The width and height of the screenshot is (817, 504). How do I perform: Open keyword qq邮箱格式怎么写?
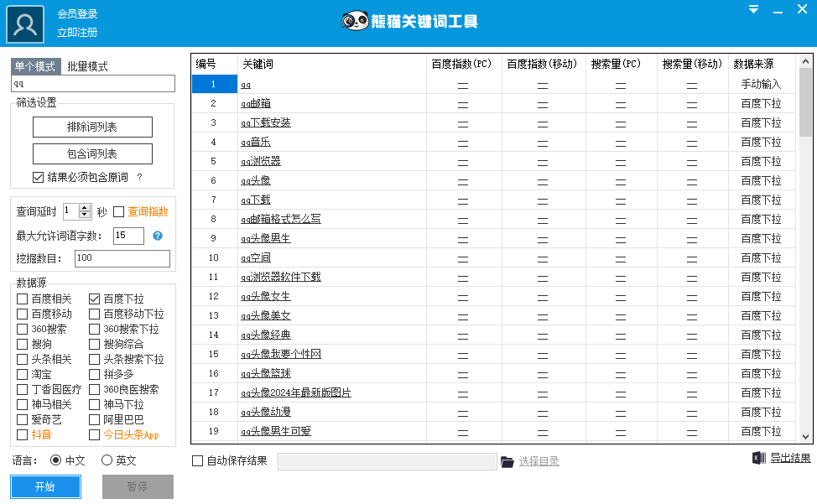click(281, 219)
